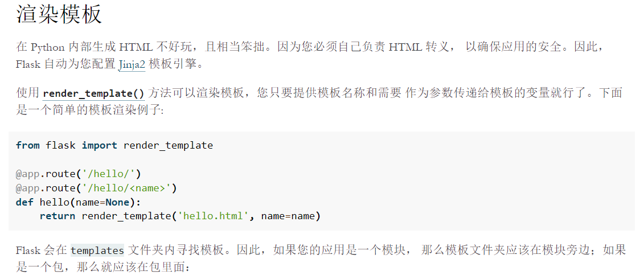Open the Jinja2 hyperlink

click(132, 65)
